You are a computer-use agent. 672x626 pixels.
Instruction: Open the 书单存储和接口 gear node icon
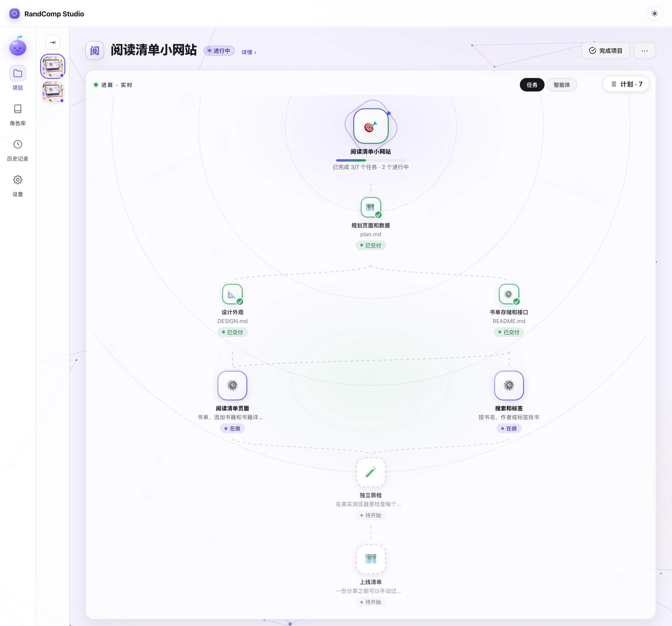(x=509, y=294)
